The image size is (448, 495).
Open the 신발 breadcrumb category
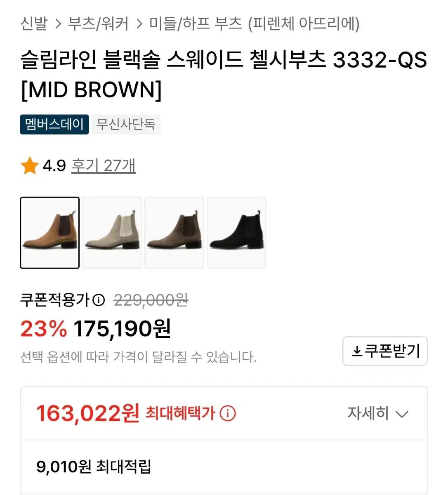(34, 24)
